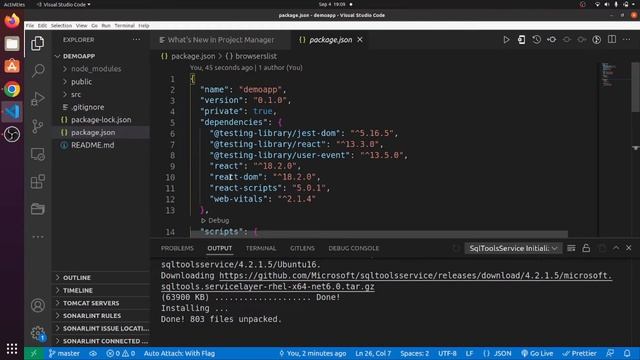Close the package.json editor tab
The width and height of the screenshot is (640, 360).
pos(360,40)
